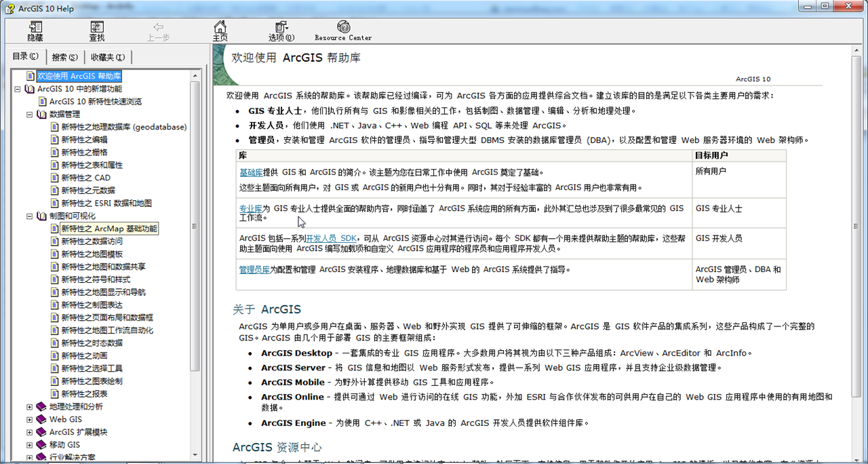The image size is (868, 464).
Task: Click the page icon for 新特性之数据访问
Action: click(x=55, y=241)
